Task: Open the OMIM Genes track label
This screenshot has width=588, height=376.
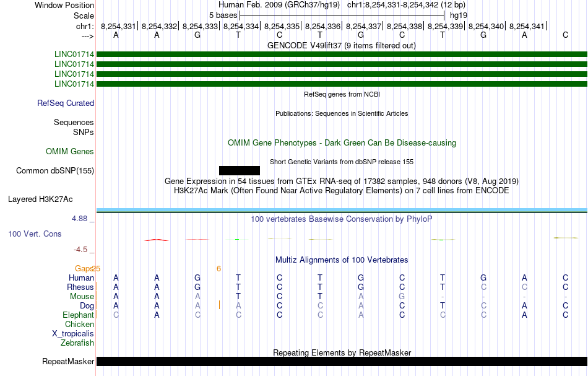Action: click(x=70, y=152)
